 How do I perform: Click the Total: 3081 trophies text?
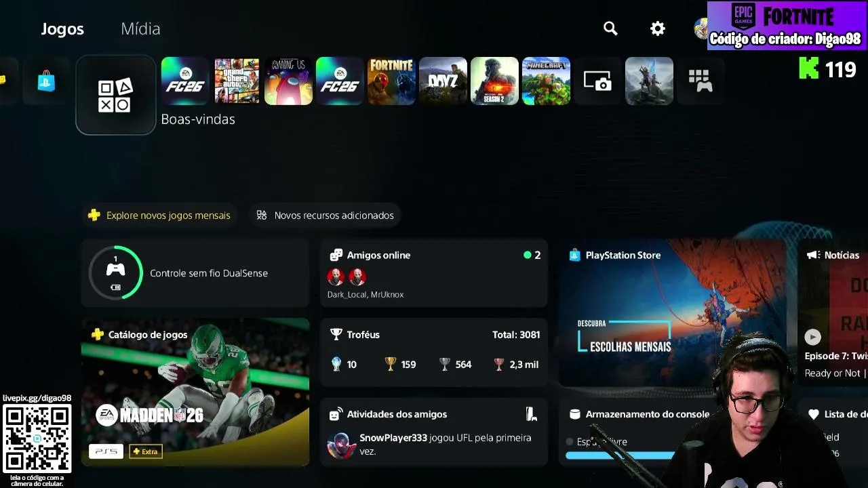(516, 335)
